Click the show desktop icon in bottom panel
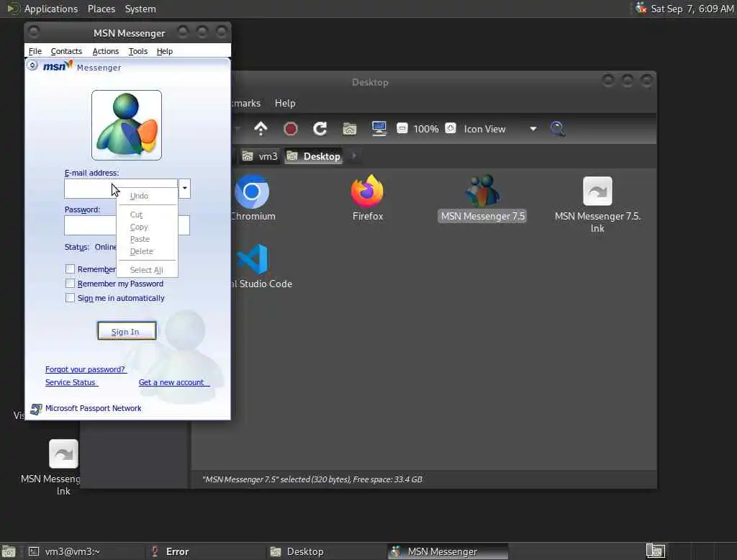 [9, 551]
